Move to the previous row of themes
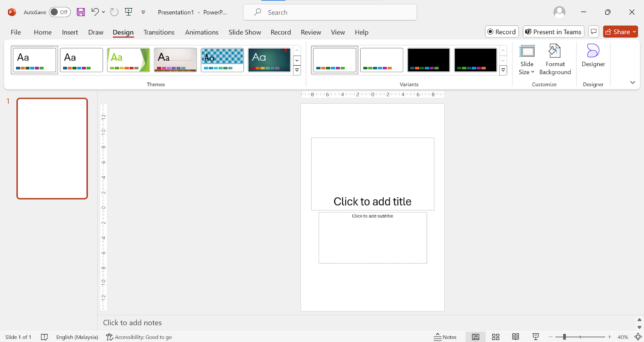 pyautogui.click(x=297, y=50)
